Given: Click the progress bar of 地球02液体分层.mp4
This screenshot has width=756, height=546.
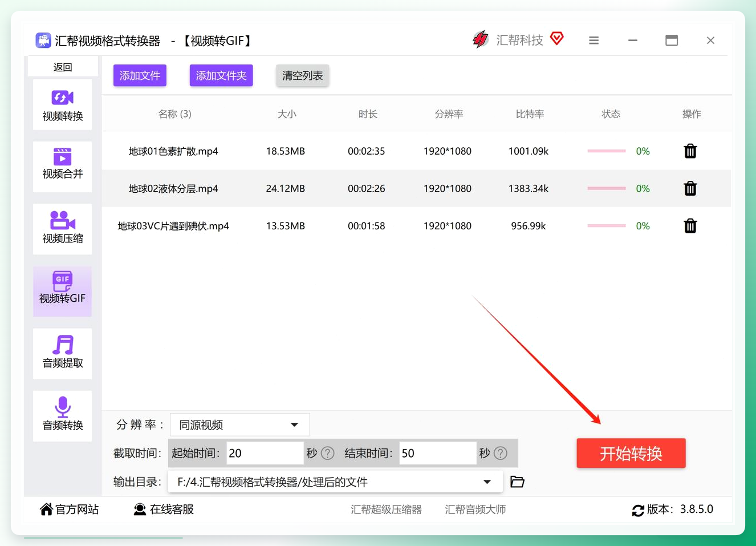Looking at the screenshot, I should [607, 188].
